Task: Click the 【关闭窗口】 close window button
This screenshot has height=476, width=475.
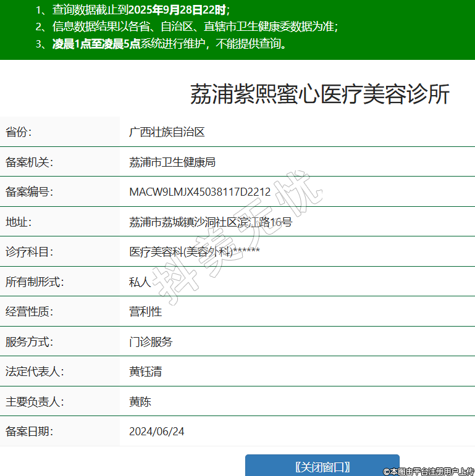Action: coord(322,466)
